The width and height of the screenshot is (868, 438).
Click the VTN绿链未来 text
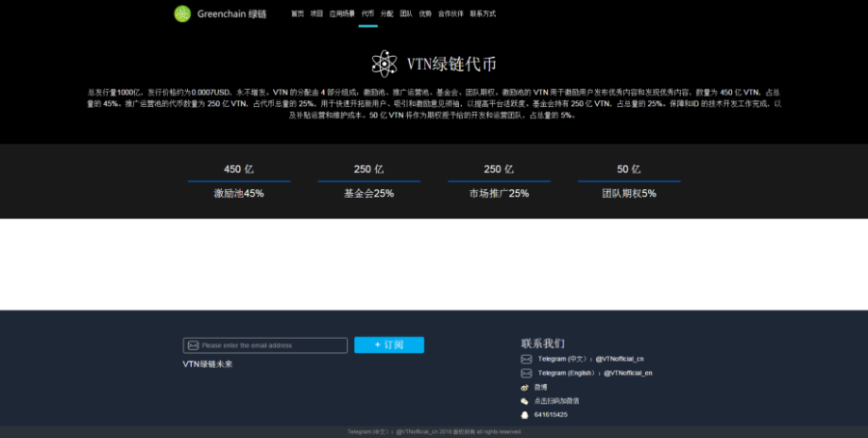click(207, 364)
